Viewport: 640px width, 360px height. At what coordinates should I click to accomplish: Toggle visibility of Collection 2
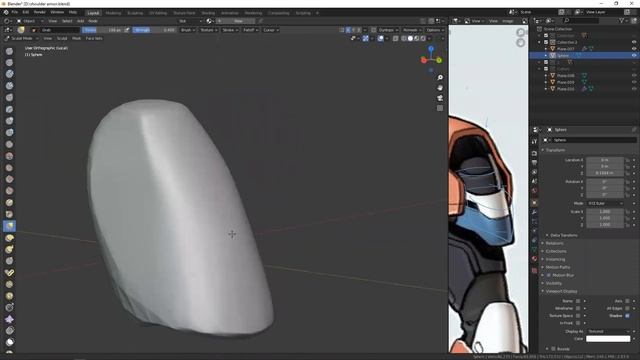tap(634, 42)
